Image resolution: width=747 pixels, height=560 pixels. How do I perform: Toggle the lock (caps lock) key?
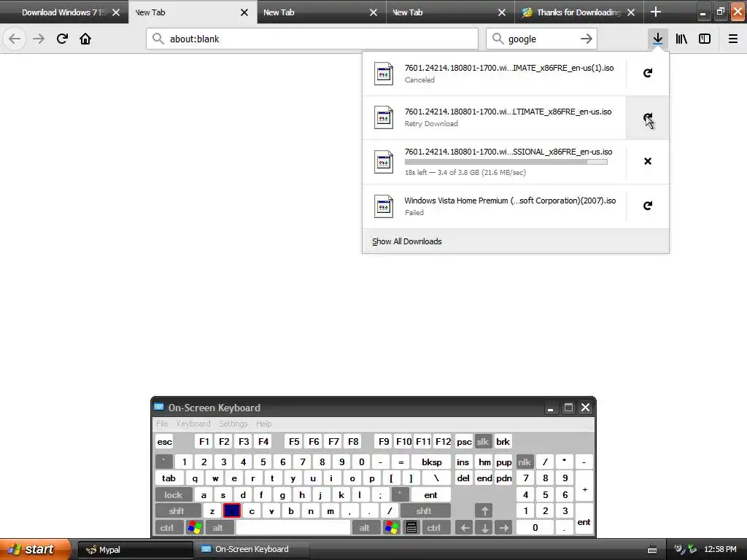tap(174, 495)
